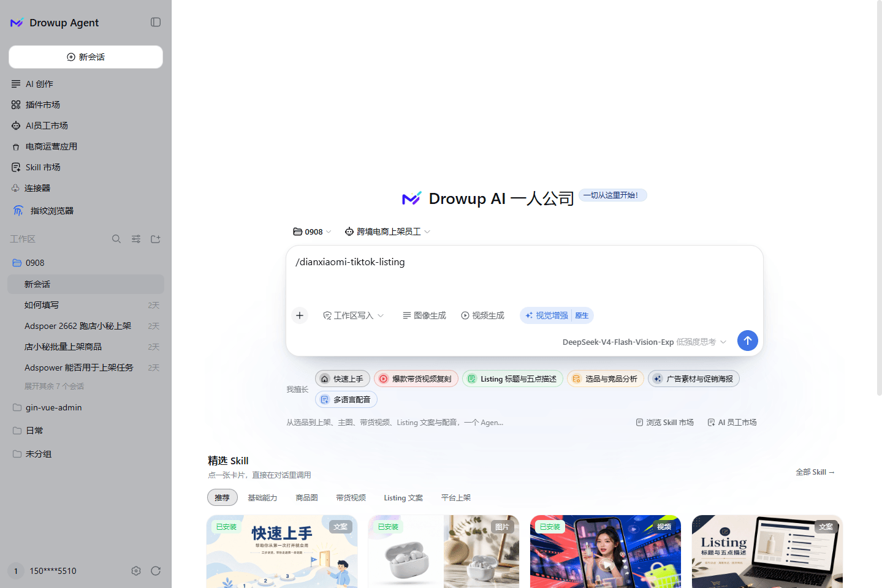Viewport: 882px width, 588px height.
Task: Open 指纹浏览器 in sidebar
Action: click(x=86, y=211)
